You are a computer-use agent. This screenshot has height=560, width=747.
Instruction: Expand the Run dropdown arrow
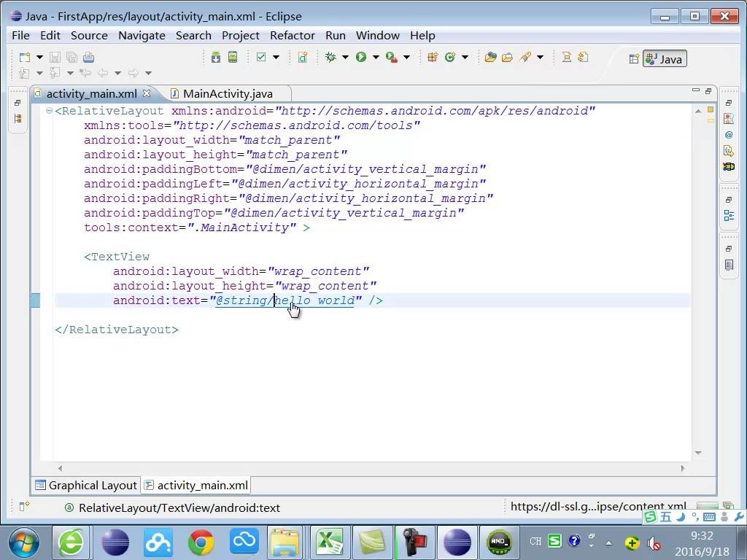pyautogui.click(x=376, y=57)
